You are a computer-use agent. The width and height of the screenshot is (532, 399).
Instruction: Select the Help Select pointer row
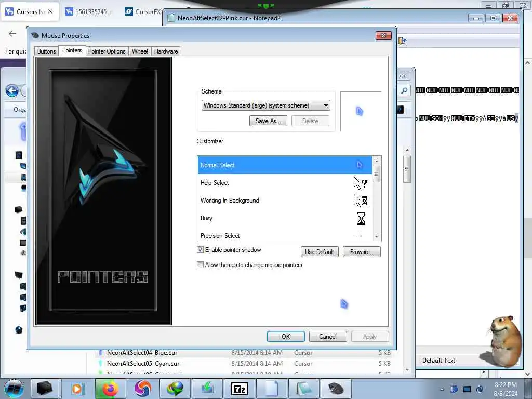point(284,183)
